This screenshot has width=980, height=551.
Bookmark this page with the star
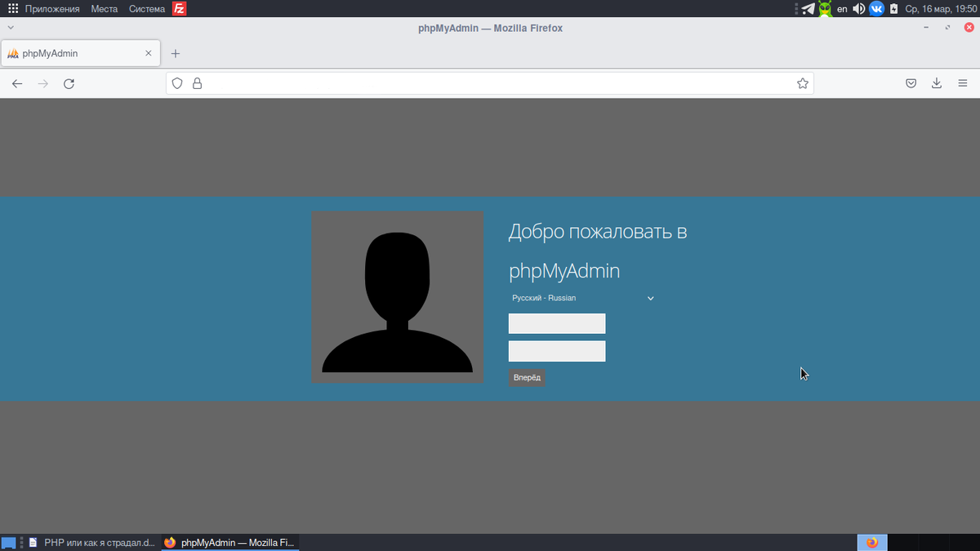coord(803,83)
